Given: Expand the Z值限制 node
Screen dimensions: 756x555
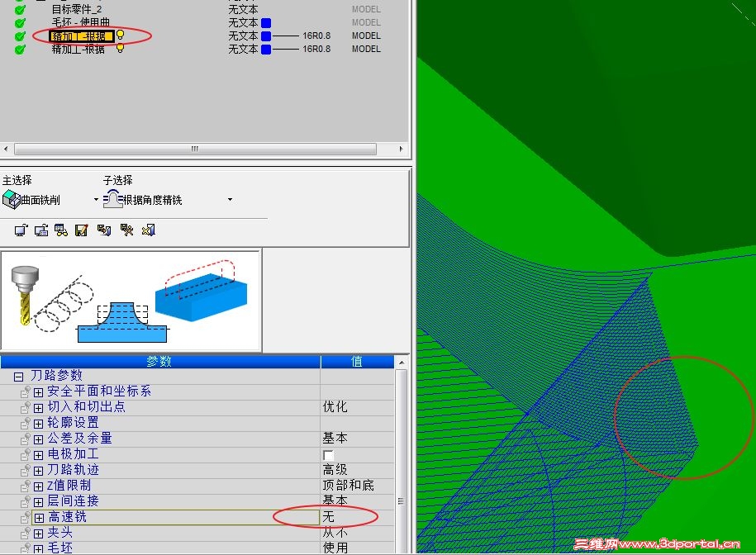Looking at the screenshot, I should [x=39, y=486].
